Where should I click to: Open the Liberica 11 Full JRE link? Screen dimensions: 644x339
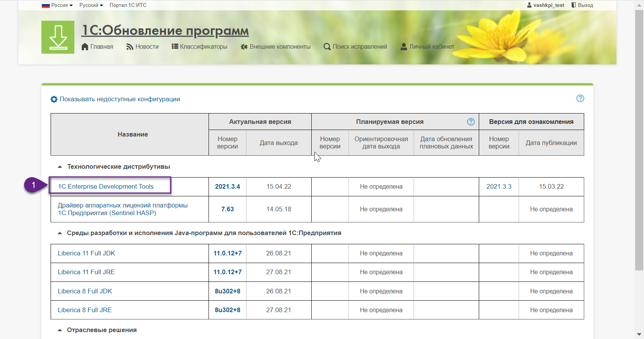[x=86, y=272]
